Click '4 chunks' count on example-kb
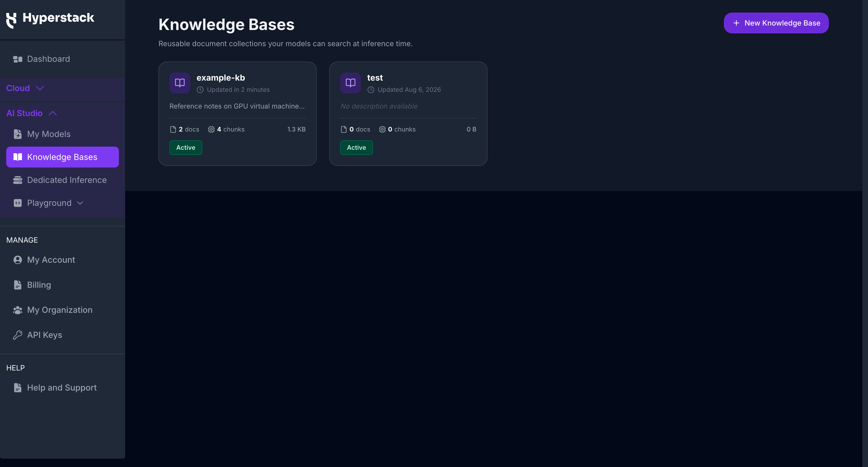This screenshot has width=868, height=467. tap(231, 129)
